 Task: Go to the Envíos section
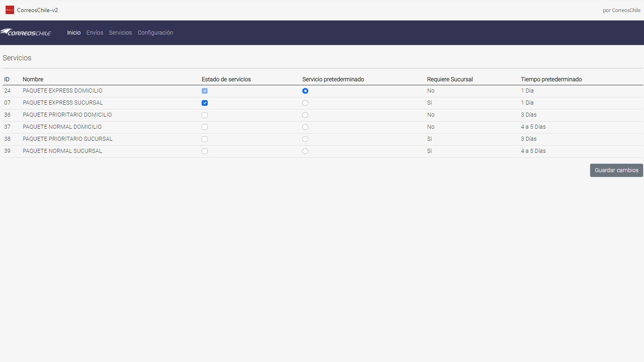click(x=95, y=33)
